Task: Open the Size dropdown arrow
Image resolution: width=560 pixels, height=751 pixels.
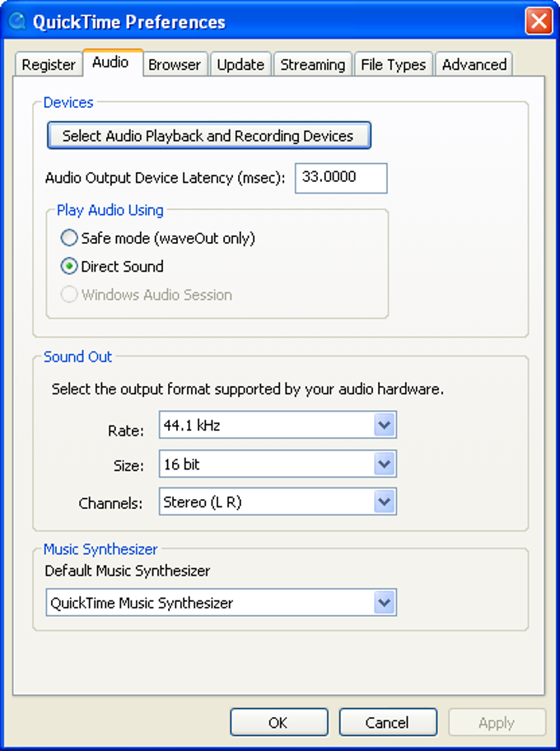Action: (x=385, y=464)
